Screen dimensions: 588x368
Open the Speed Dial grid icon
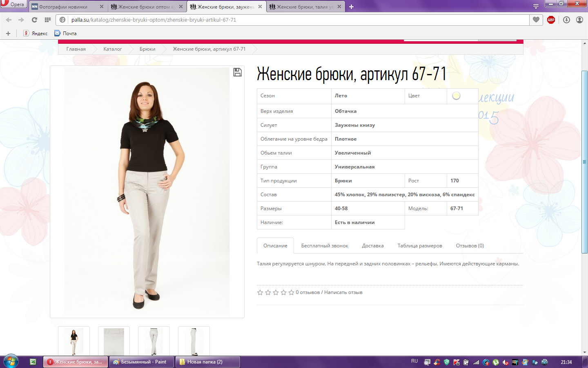tap(48, 20)
